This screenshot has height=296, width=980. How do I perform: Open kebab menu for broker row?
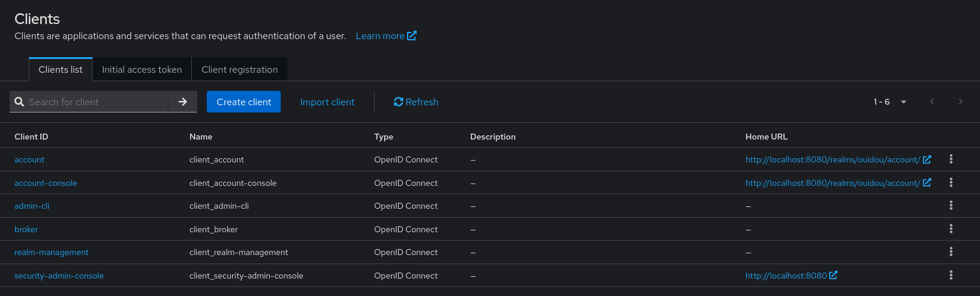951,229
